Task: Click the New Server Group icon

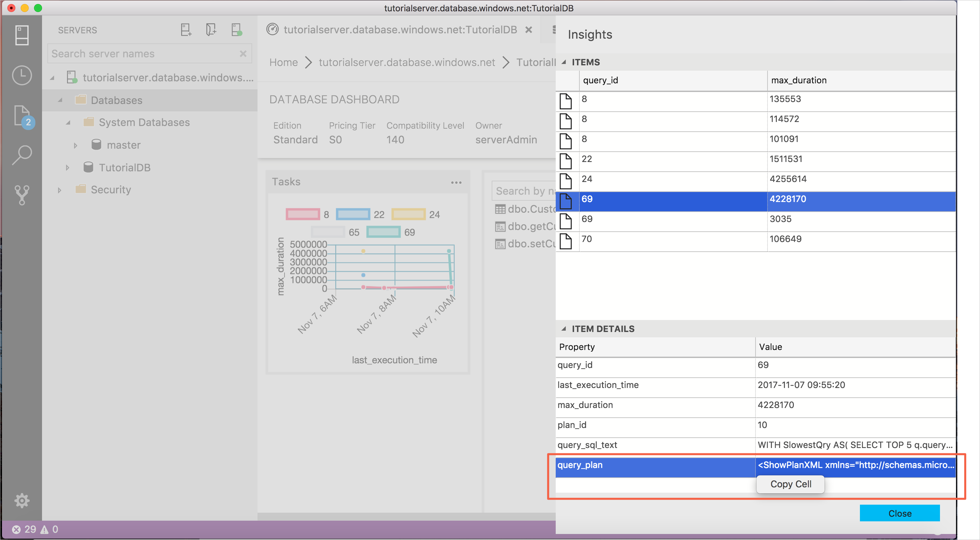Action: point(211,30)
